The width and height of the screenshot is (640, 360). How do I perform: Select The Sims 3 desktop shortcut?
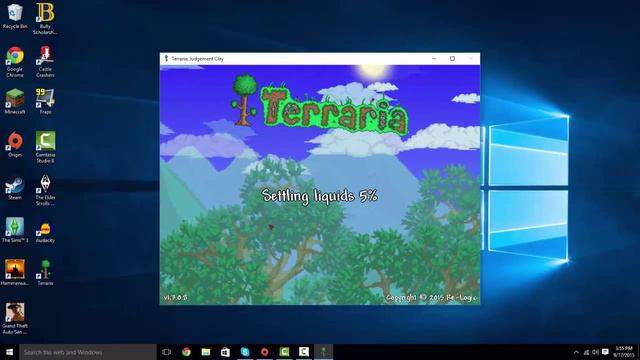[15, 230]
